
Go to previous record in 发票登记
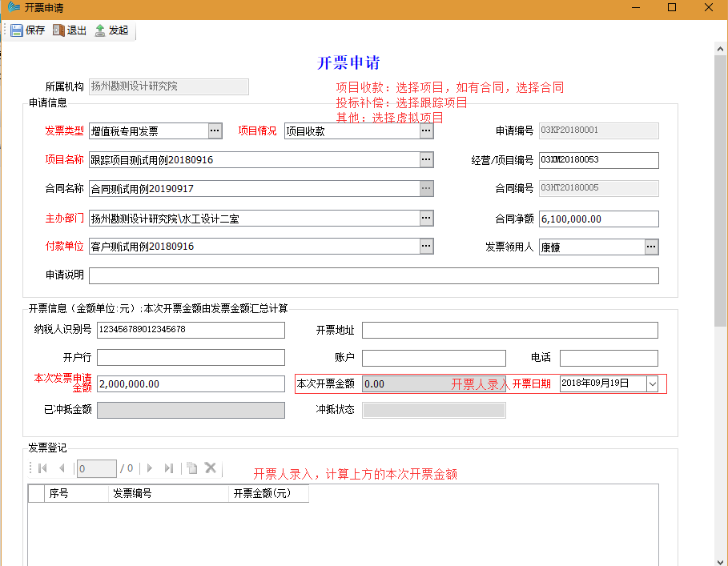pyautogui.click(x=62, y=468)
